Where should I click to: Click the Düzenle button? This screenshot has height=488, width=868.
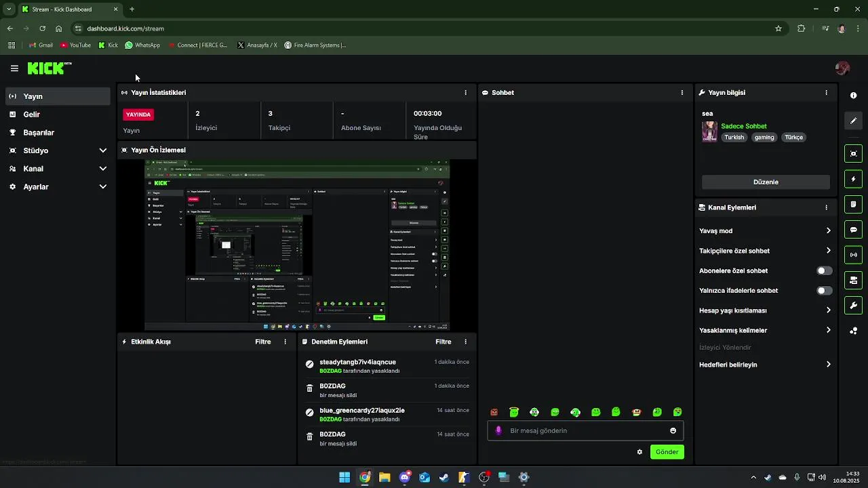pos(766,182)
